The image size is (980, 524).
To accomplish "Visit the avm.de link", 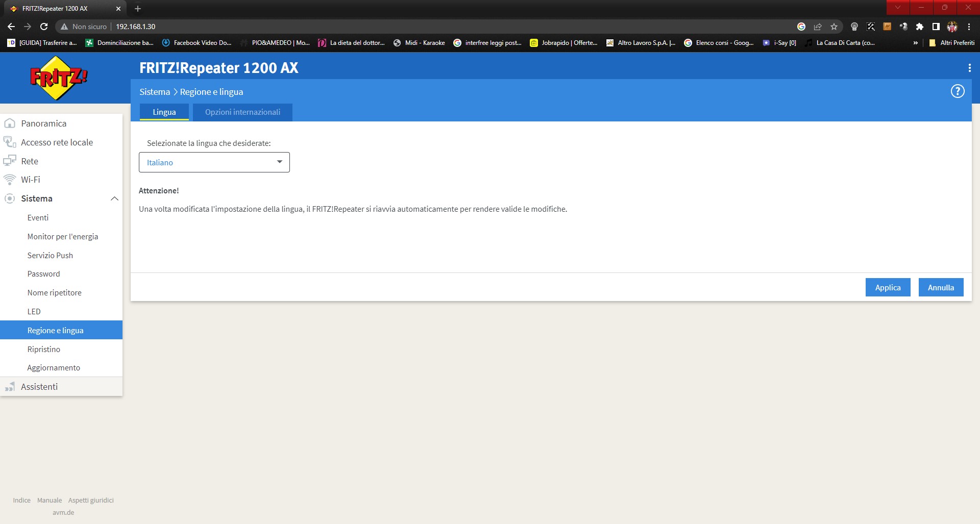I will [63, 512].
